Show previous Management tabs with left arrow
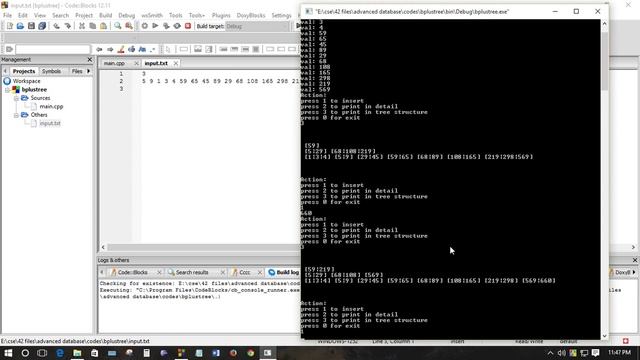Image resolution: width=640 pixels, height=360 pixels. tap(5, 71)
